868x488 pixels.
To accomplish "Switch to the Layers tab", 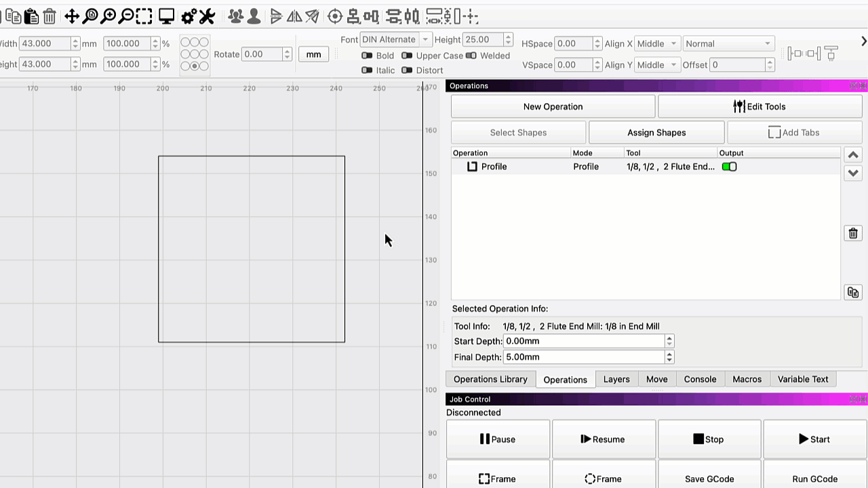I will pyautogui.click(x=616, y=380).
